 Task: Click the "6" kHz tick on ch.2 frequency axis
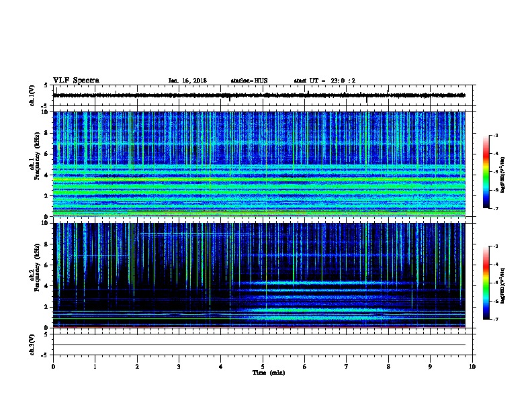[46, 265]
